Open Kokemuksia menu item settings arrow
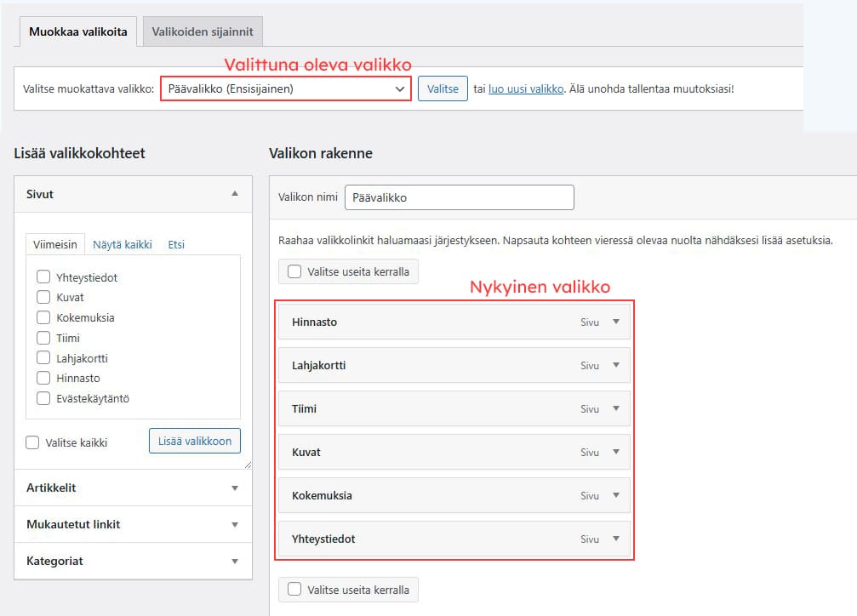 (x=616, y=495)
